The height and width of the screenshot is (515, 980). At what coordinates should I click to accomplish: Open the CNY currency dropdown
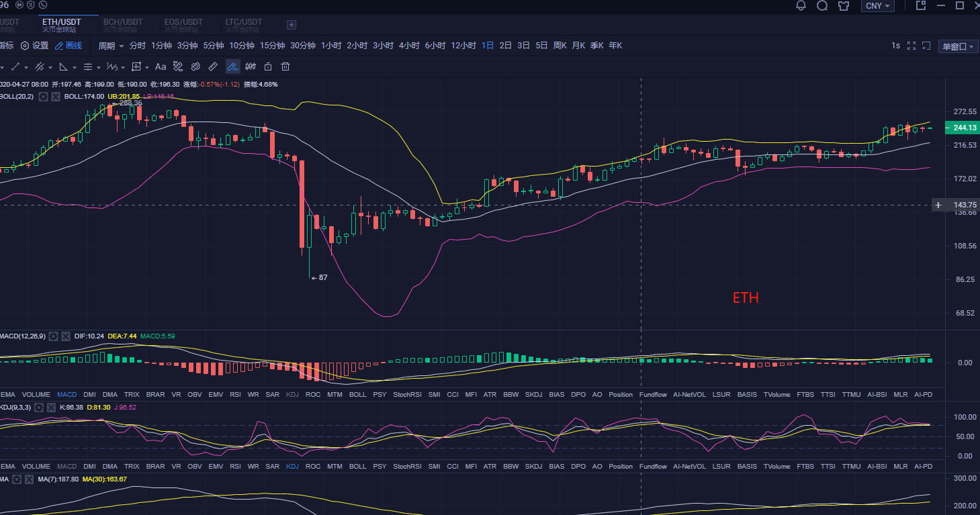point(878,5)
